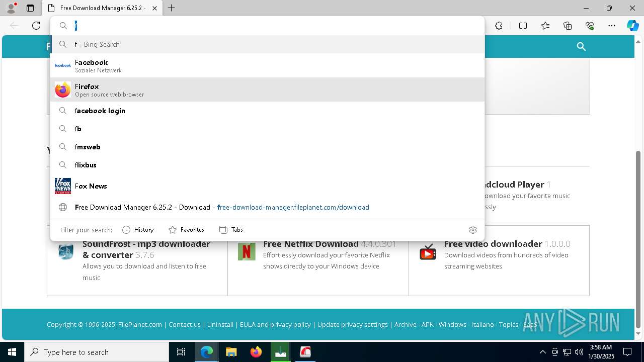
Task: Open the volume control in tray
Action: (x=579, y=352)
